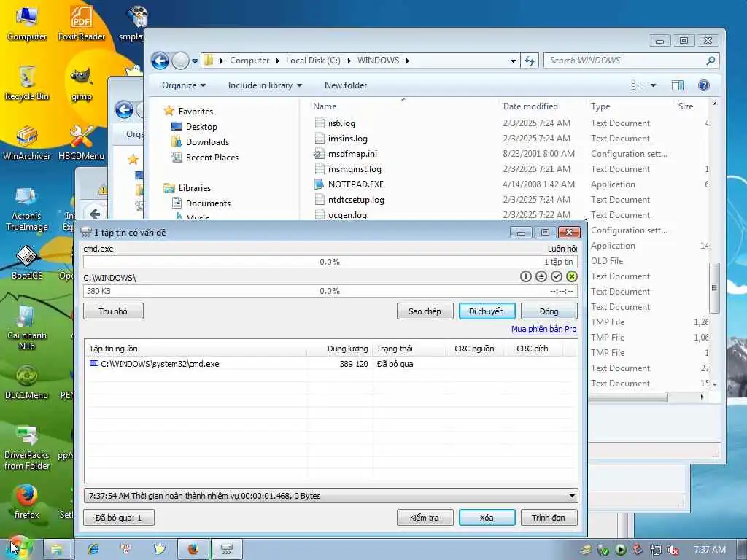Open Cai nhanh NT6 desktop icon
Screen dimensions: 747x560
[27, 329]
